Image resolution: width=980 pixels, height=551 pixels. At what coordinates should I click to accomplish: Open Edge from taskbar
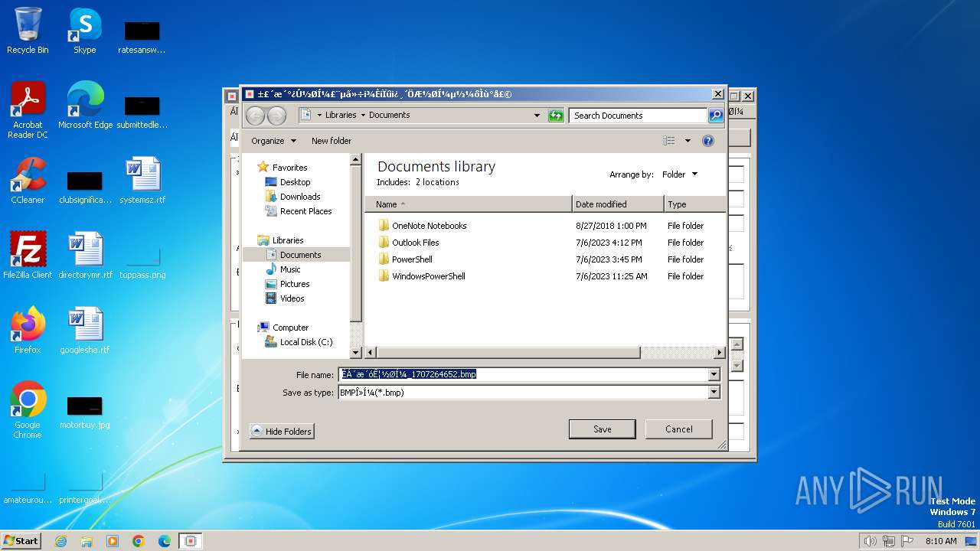click(x=165, y=541)
